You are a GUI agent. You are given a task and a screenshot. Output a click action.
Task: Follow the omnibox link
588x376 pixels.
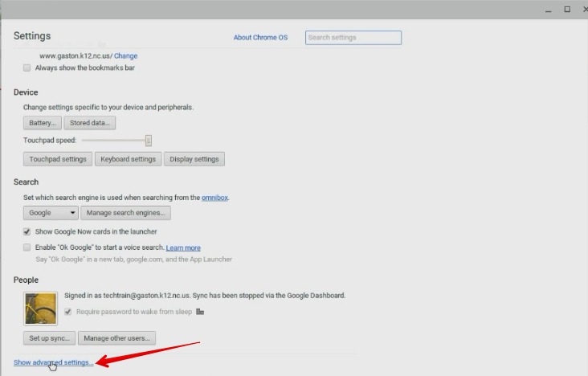[214, 198]
